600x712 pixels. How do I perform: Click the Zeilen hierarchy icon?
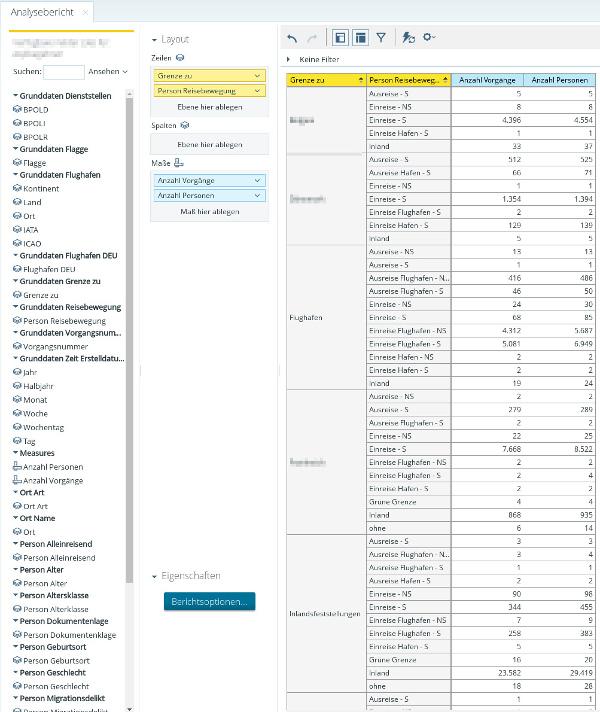(180, 58)
